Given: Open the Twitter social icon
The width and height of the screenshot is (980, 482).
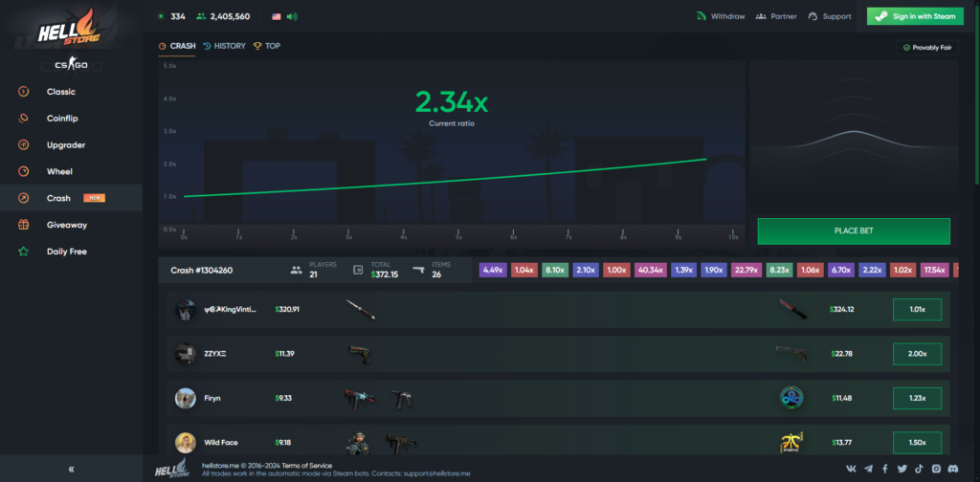Looking at the screenshot, I should [x=902, y=469].
